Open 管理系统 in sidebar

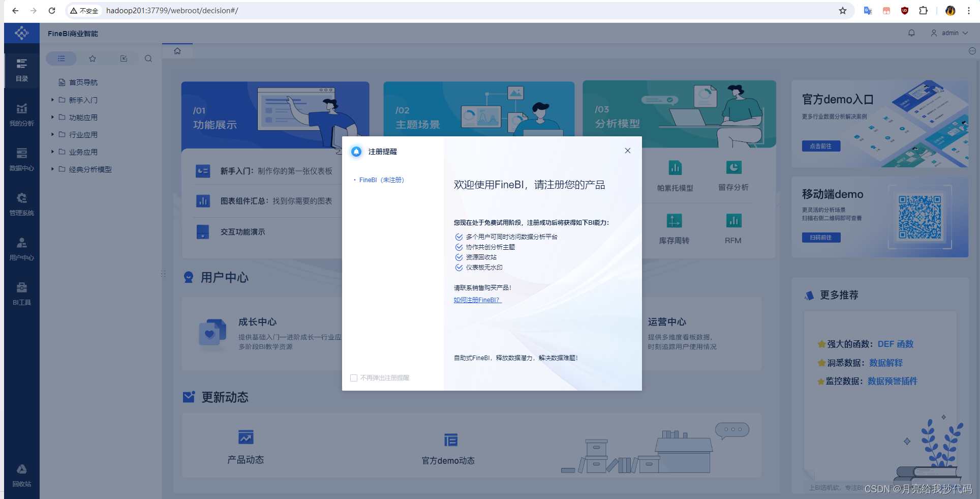(x=22, y=204)
